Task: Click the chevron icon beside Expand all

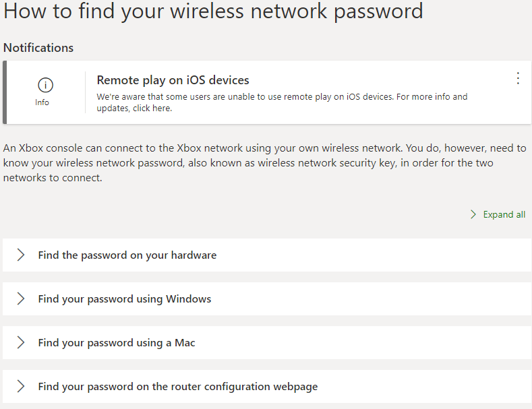Action: 473,214
